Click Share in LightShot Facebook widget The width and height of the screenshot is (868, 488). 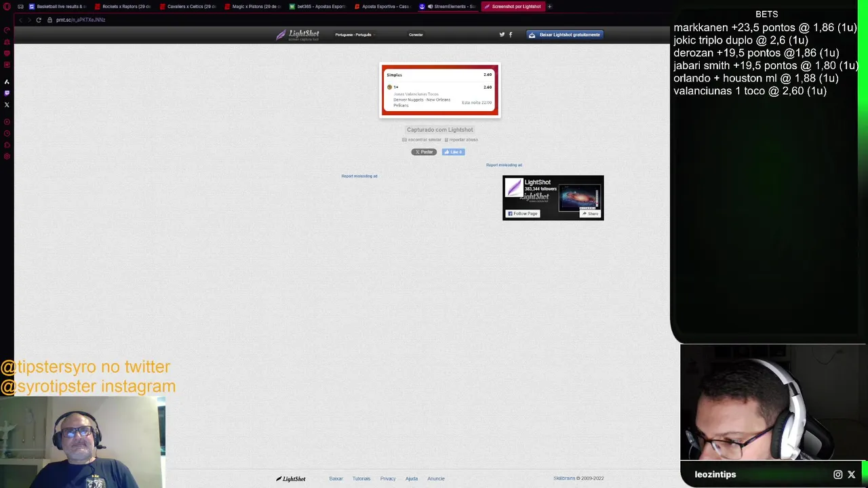(x=590, y=213)
